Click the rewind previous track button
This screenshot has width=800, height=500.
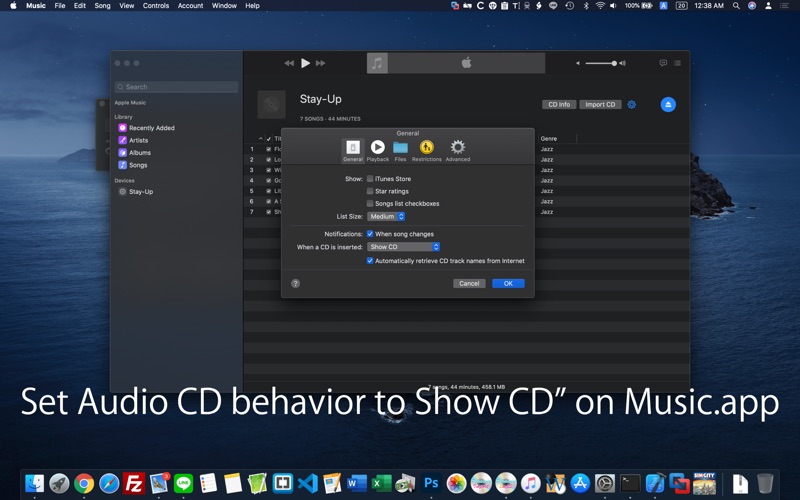(289, 63)
